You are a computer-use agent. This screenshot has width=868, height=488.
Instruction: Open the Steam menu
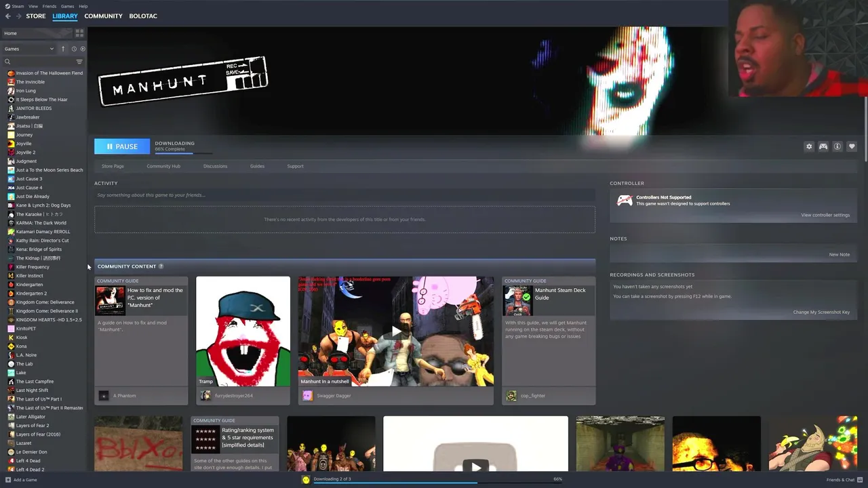(18, 6)
